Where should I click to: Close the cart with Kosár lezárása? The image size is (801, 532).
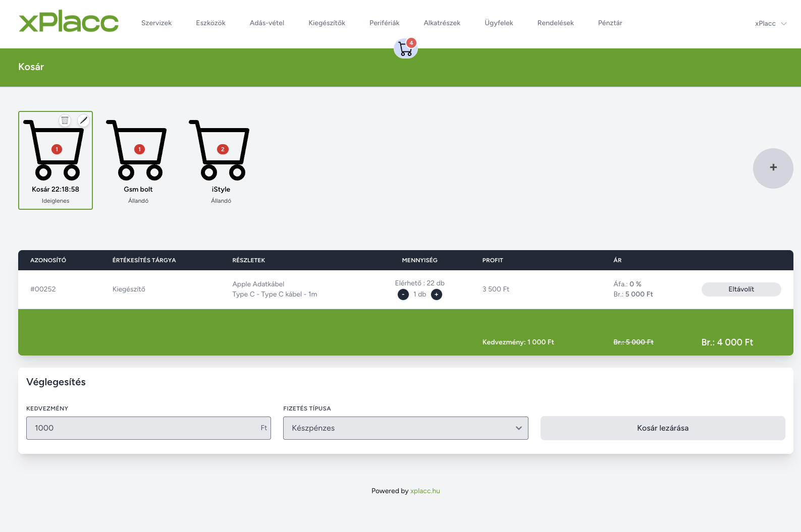tap(663, 428)
